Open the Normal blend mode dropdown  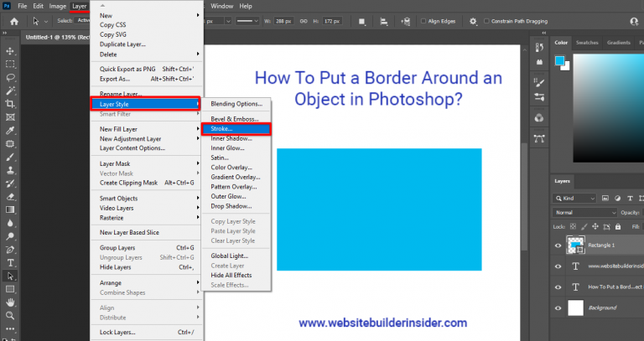(584, 213)
